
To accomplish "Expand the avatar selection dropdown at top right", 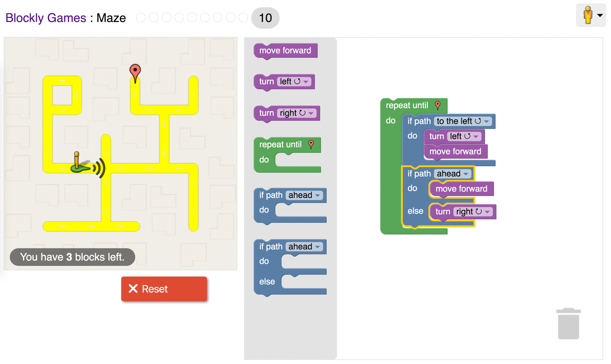I will (600, 16).
